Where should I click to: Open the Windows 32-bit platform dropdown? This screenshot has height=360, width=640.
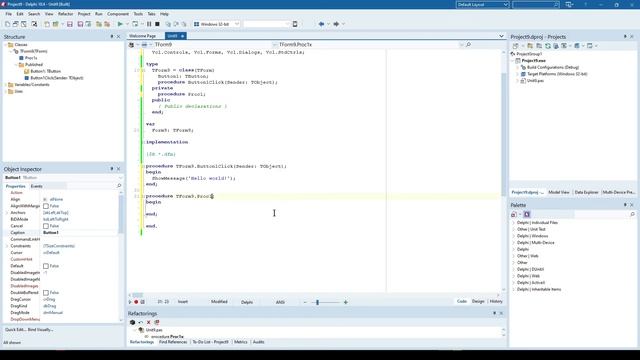click(x=237, y=24)
